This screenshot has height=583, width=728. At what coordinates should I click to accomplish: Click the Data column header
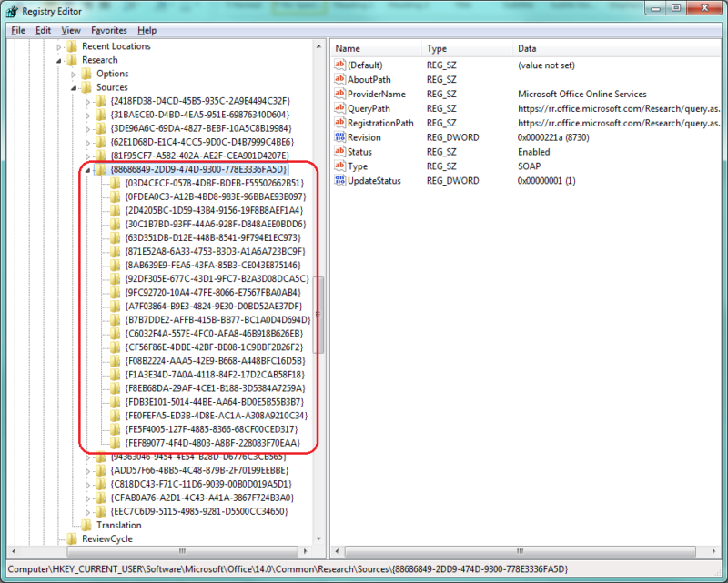(524, 48)
